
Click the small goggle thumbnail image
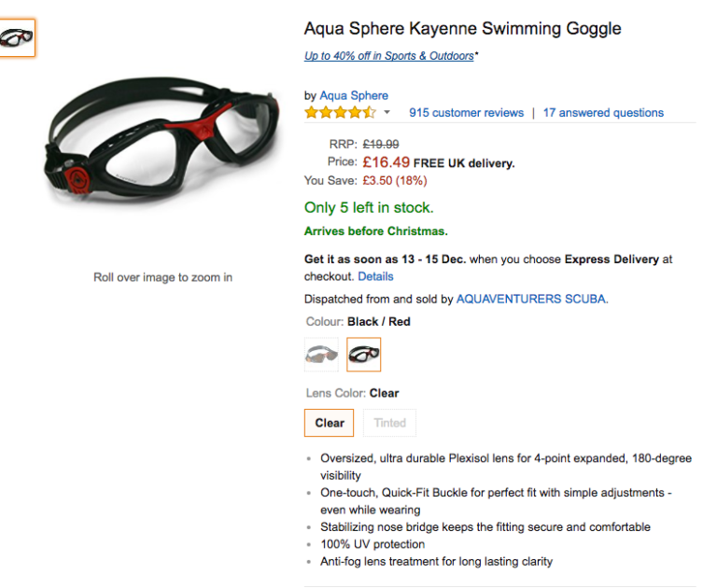[17, 37]
